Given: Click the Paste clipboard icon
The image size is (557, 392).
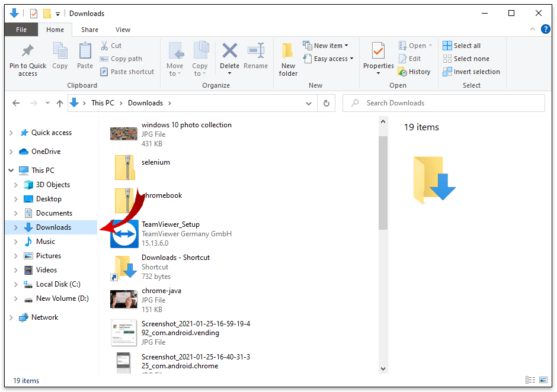Looking at the screenshot, I should pyautogui.click(x=85, y=51).
